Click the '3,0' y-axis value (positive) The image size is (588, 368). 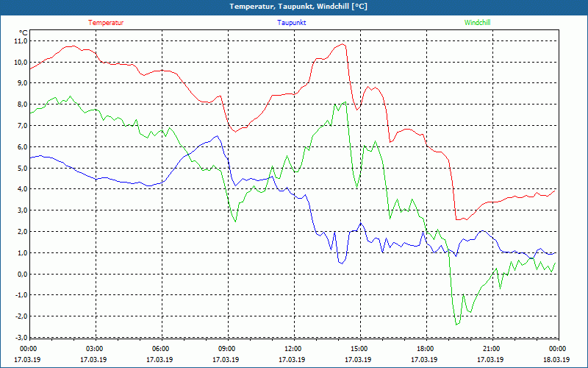[23, 210]
